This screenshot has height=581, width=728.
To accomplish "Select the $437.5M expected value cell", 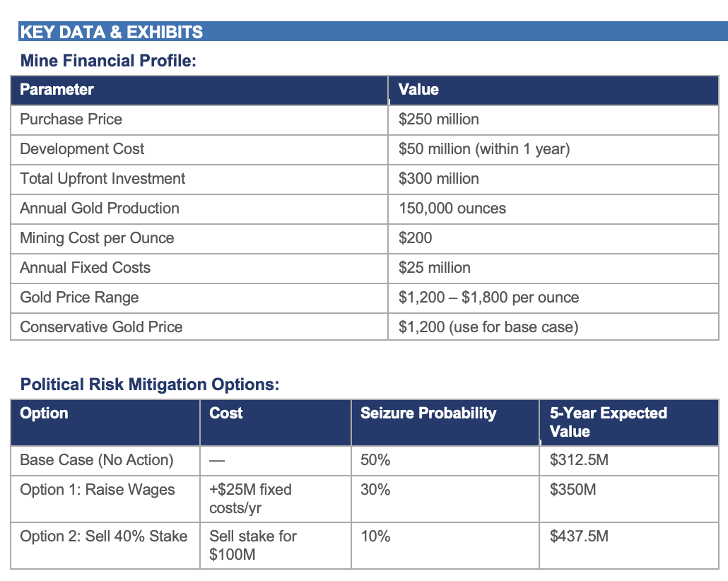I will coord(628,546).
